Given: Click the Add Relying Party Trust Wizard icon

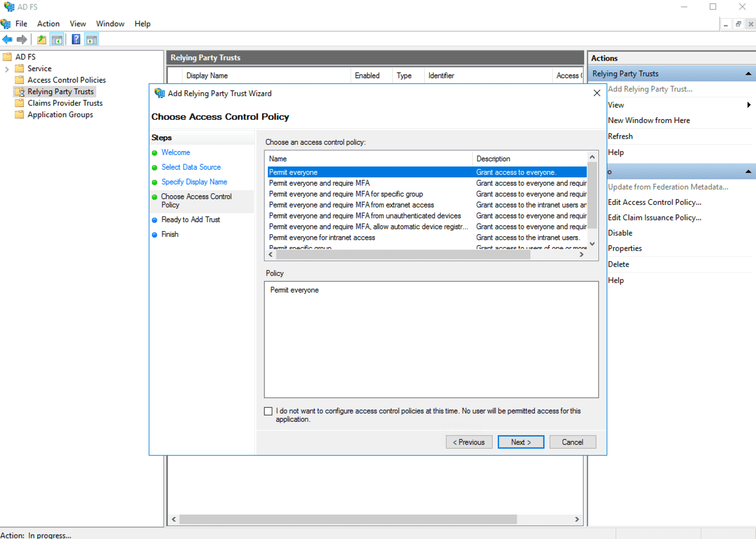Looking at the screenshot, I should [160, 93].
